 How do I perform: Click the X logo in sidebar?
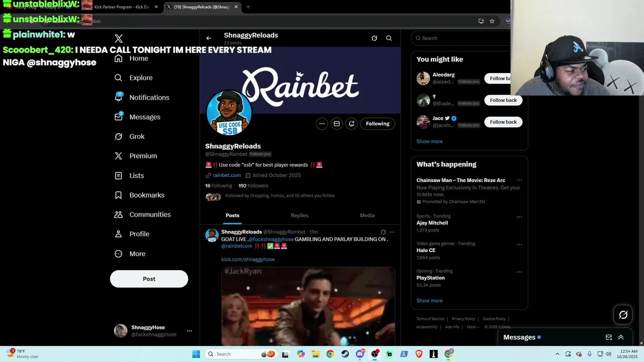(x=119, y=39)
